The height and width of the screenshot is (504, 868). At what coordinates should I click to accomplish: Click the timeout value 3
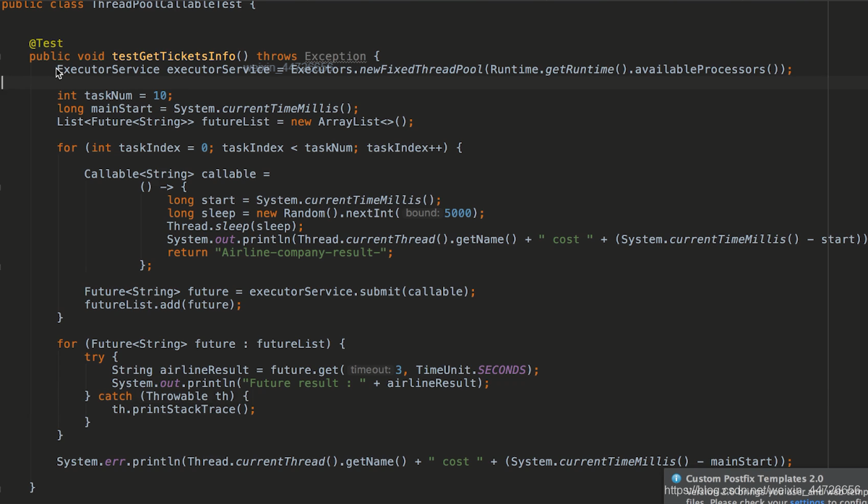click(398, 370)
